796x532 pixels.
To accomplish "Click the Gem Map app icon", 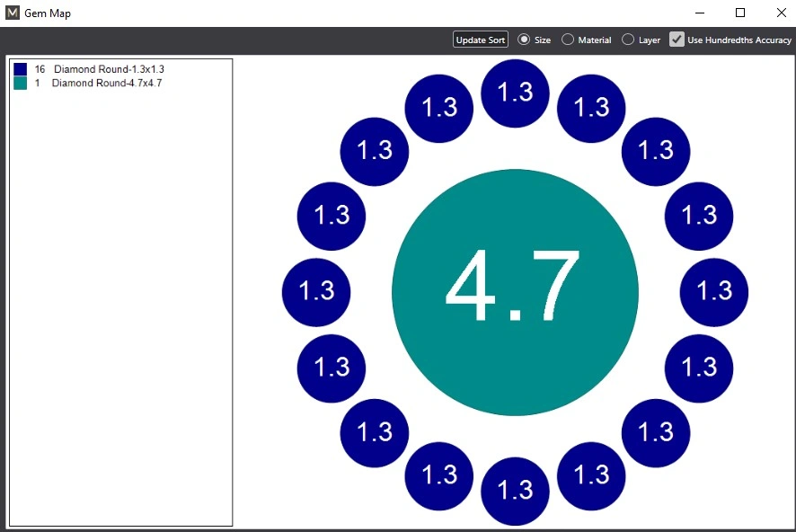I will 13,13.
